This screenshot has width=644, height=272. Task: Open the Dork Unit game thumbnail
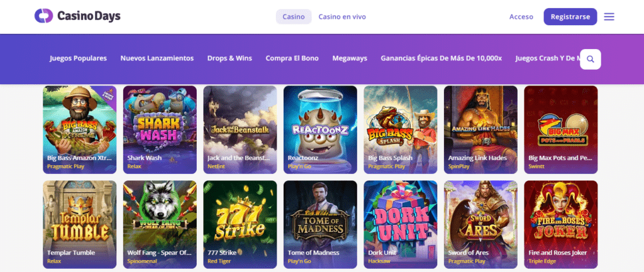(x=401, y=225)
